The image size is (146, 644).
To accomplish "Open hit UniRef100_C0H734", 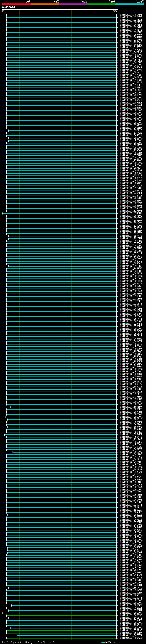I will [x=131, y=171].
